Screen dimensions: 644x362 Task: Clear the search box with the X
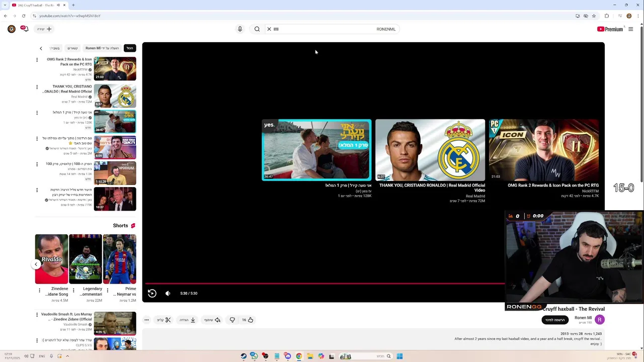(269, 29)
